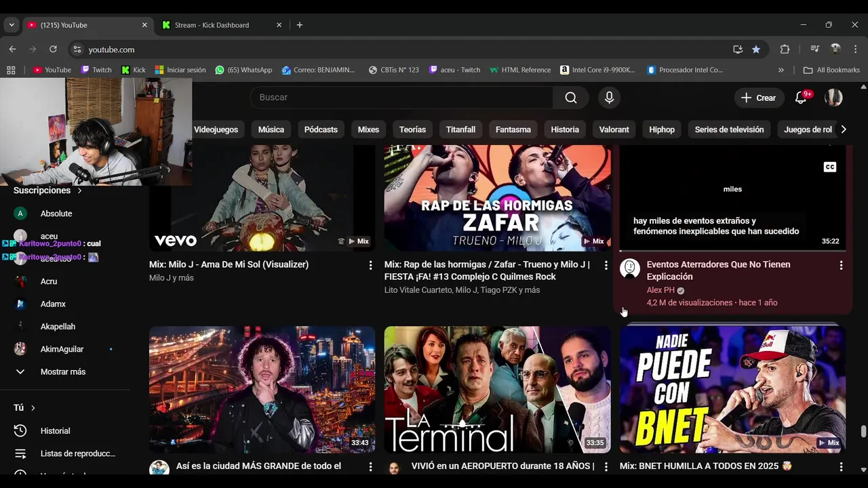868x488 pixels.
Task: Open Mix: Milo J - Ama De Mi Sol title
Action: [229, 264]
